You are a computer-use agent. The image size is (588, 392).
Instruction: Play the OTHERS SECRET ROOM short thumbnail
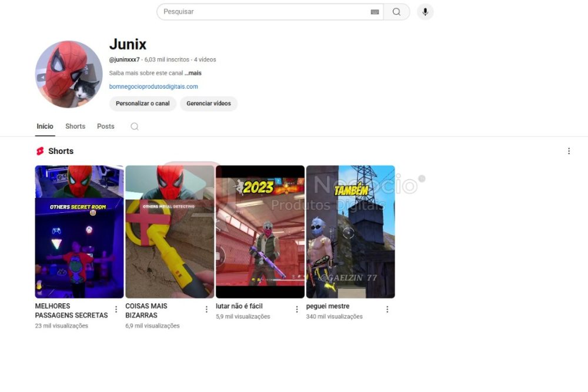pyautogui.click(x=79, y=232)
